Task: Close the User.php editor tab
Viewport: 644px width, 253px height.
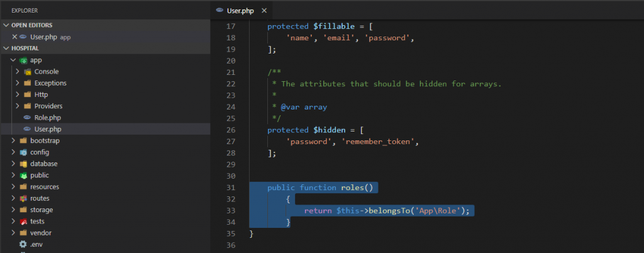Action: point(264,11)
